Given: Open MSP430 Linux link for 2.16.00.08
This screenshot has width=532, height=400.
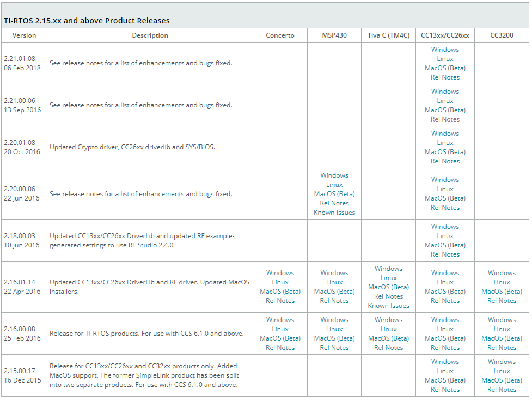Looking at the screenshot, I should [x=334, y=329].
